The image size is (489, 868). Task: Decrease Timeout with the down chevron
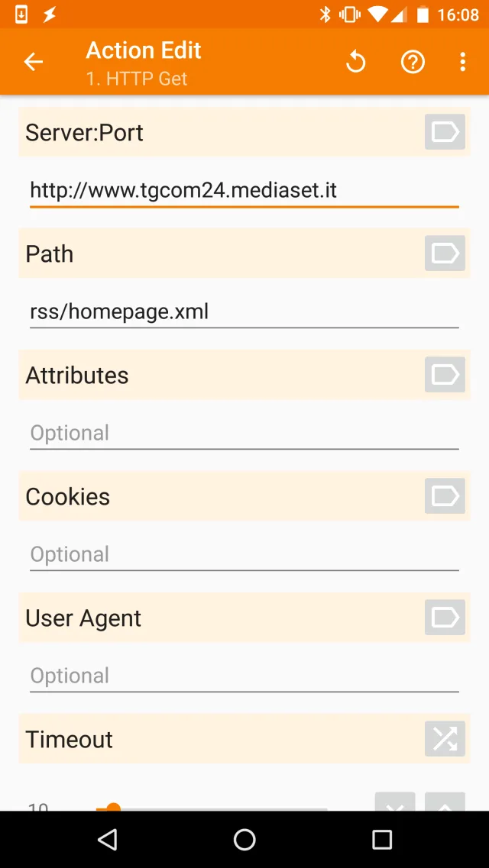[x=395, y=807]
